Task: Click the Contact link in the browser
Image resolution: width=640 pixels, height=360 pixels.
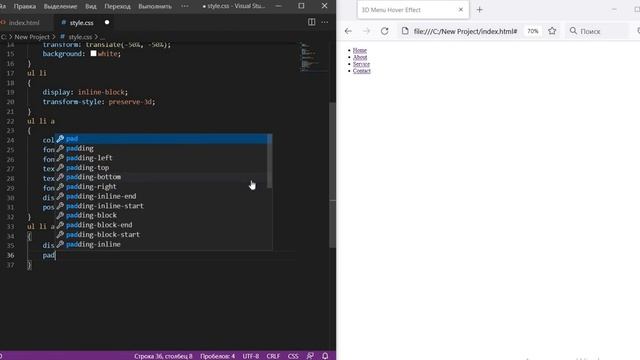Action: pos(362,71)
